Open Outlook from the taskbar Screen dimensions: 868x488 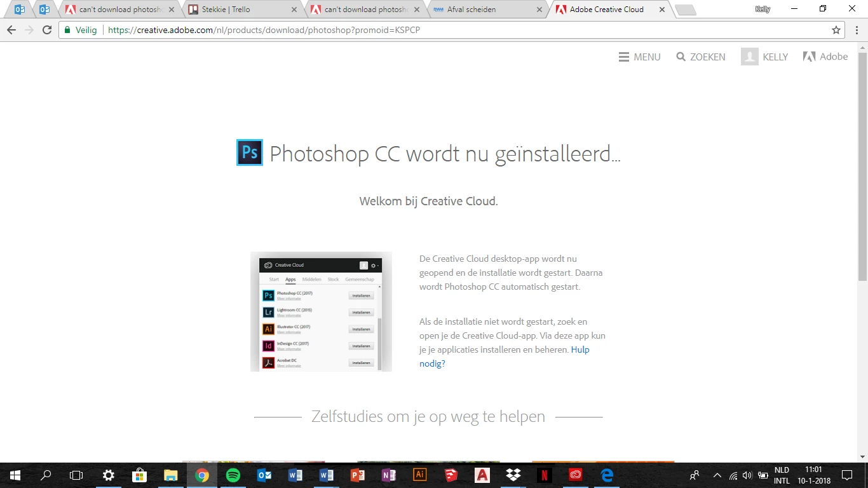[264, 475]
